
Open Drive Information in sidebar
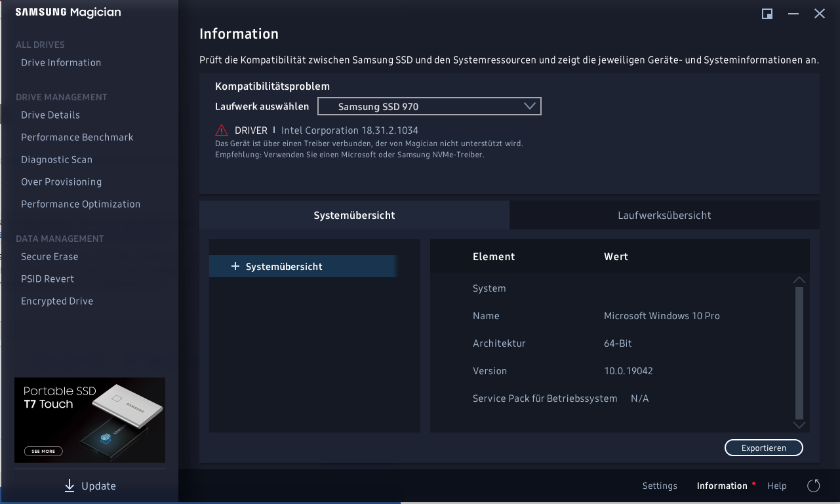[x=61, y=63]
